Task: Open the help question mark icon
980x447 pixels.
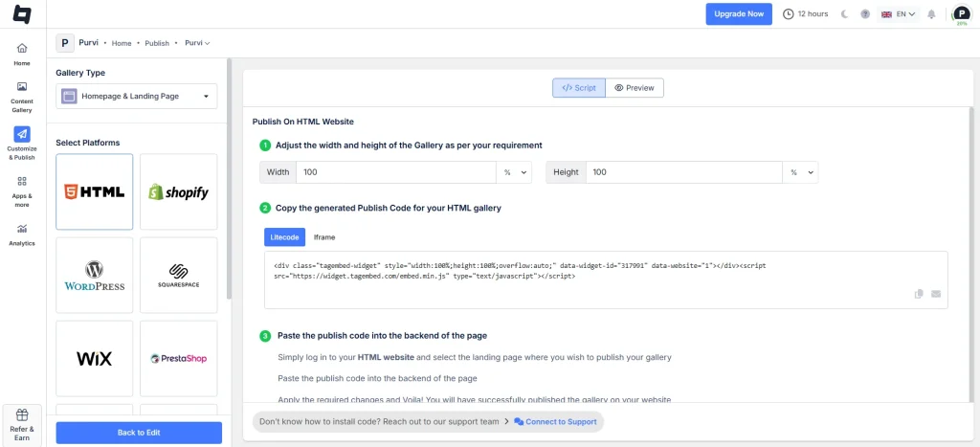Action: click(865, 13)
